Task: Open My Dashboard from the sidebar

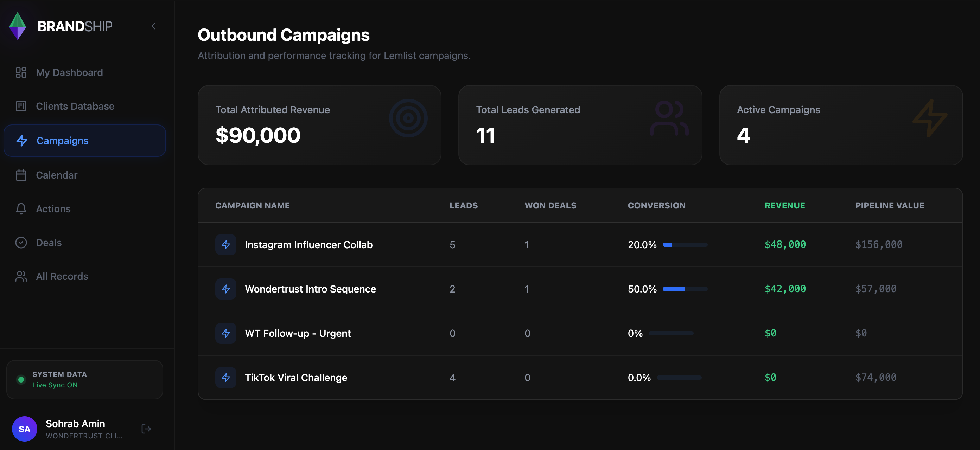Action: pyautogui.click(x=69, y=72)
